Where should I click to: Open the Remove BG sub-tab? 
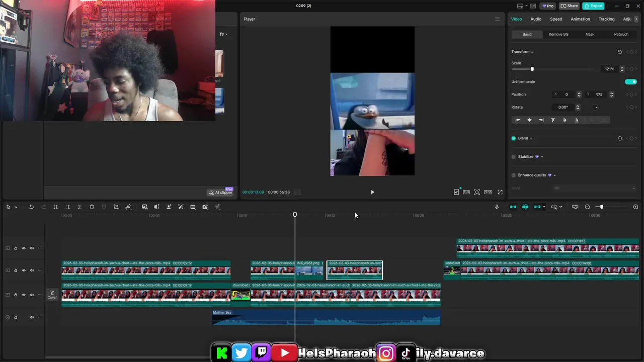[558, 34]
